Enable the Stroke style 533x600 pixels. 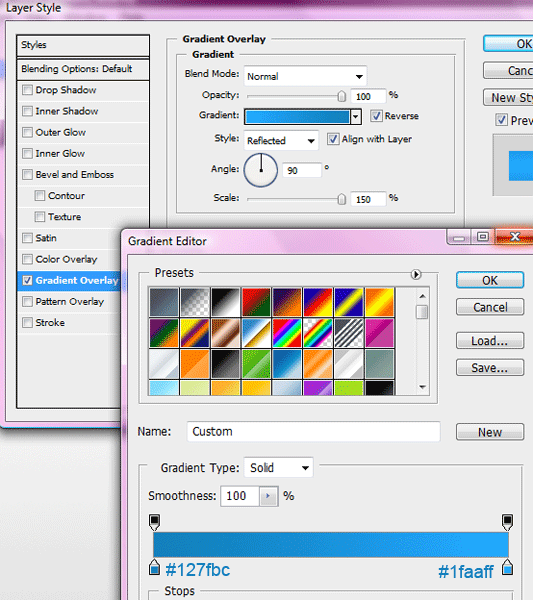tap(27, 323)
